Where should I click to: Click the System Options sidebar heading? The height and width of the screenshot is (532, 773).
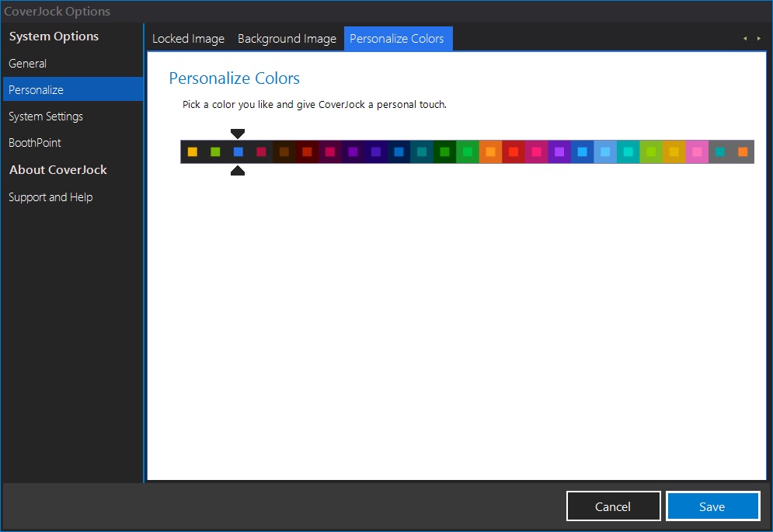[54, 37]
